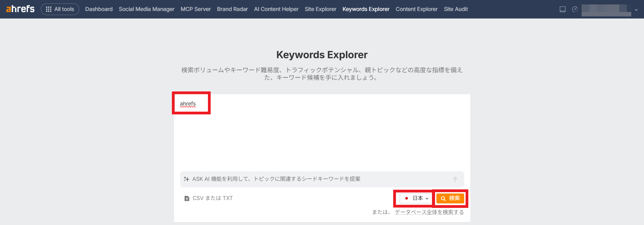Open Site Audit
This screenshot has height=225, width=644.
456,9
